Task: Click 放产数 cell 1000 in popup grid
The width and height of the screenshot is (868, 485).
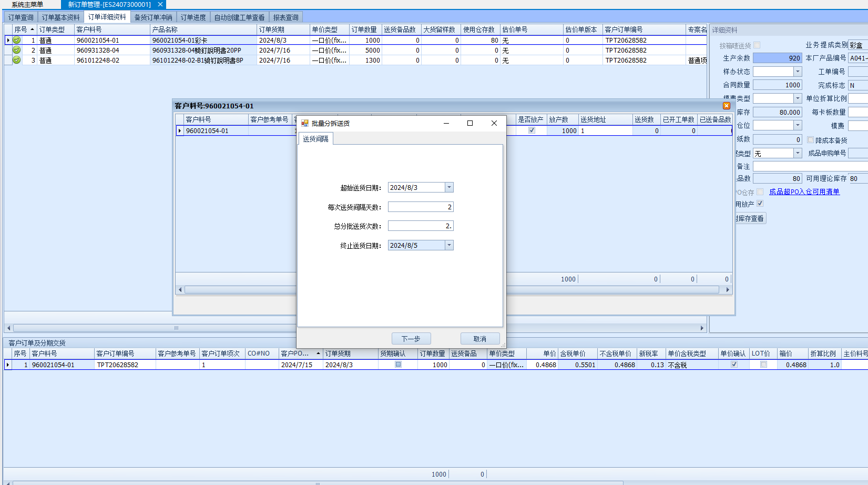Action: click(563, 130)
